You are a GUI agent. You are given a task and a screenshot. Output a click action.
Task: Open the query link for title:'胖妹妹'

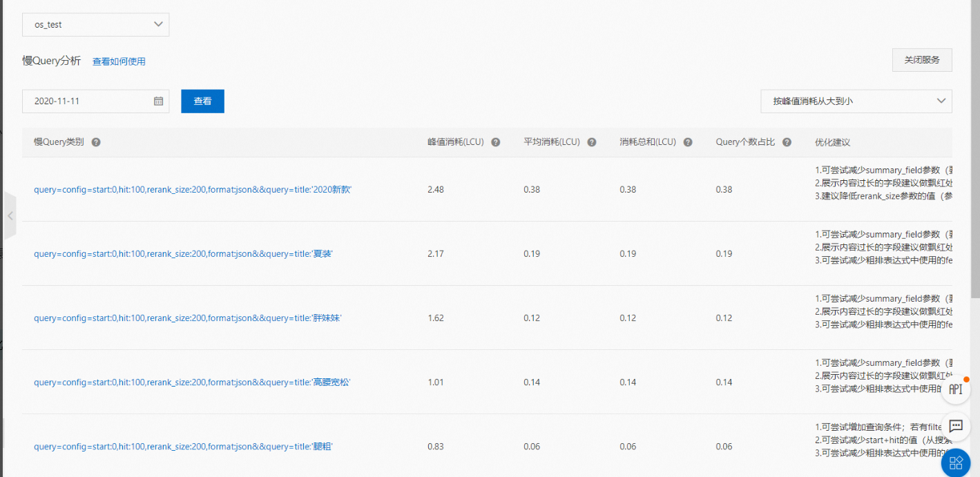tap(188, 318)
